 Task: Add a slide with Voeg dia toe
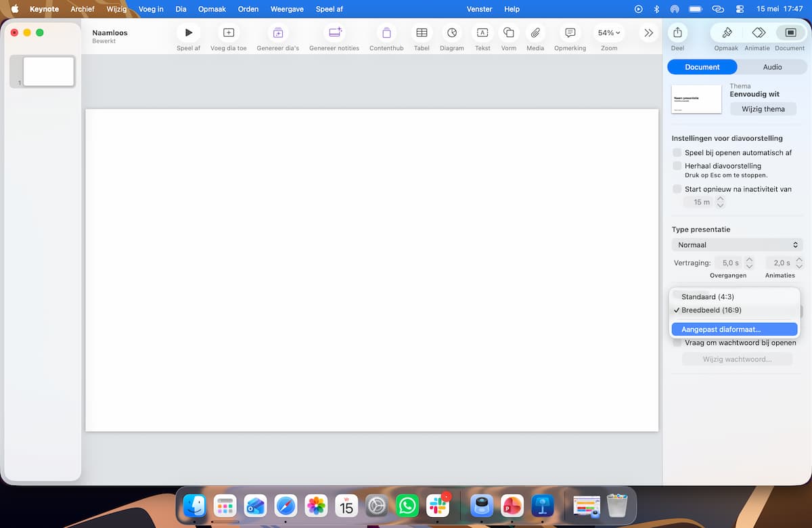(229, 32)
